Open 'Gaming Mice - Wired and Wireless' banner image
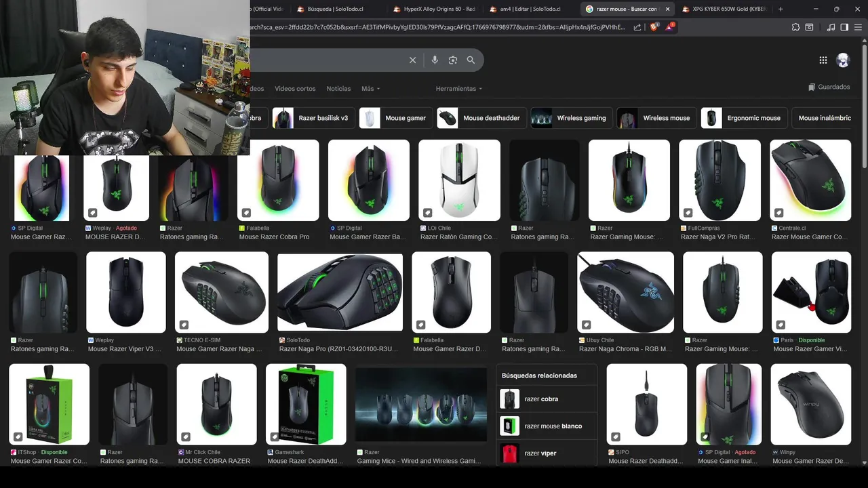This screenshot has width=868, height=488. [421, 405]
